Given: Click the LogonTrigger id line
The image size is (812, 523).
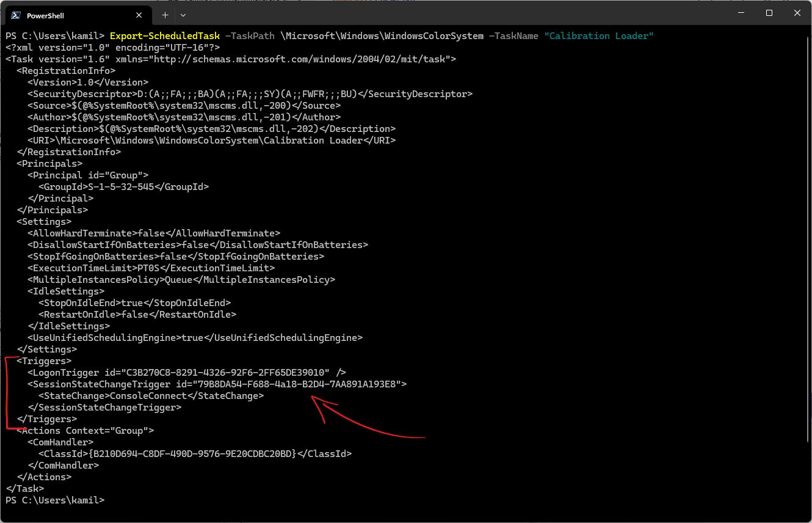Looking at the screenshot, I should tap(187, 373).
